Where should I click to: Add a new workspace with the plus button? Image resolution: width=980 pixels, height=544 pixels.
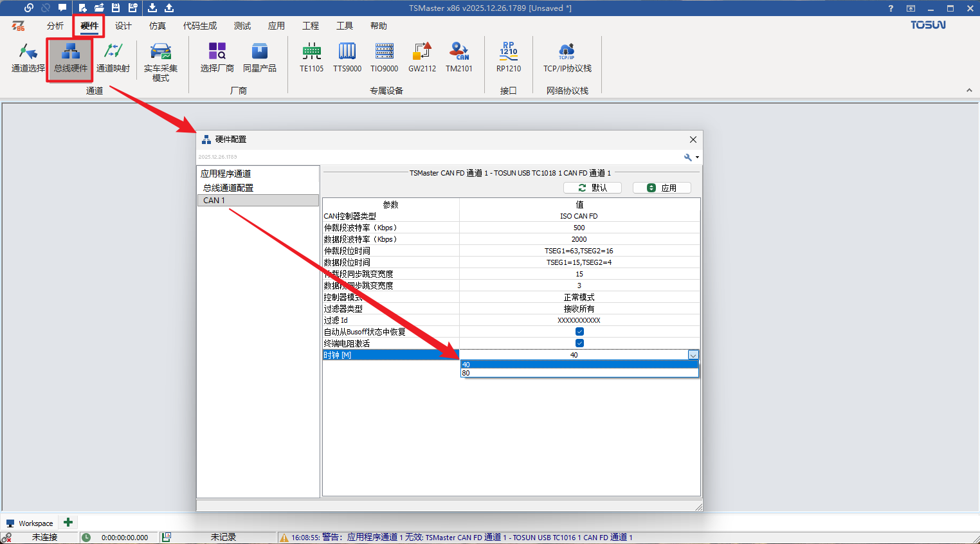[x=68, y=522]
